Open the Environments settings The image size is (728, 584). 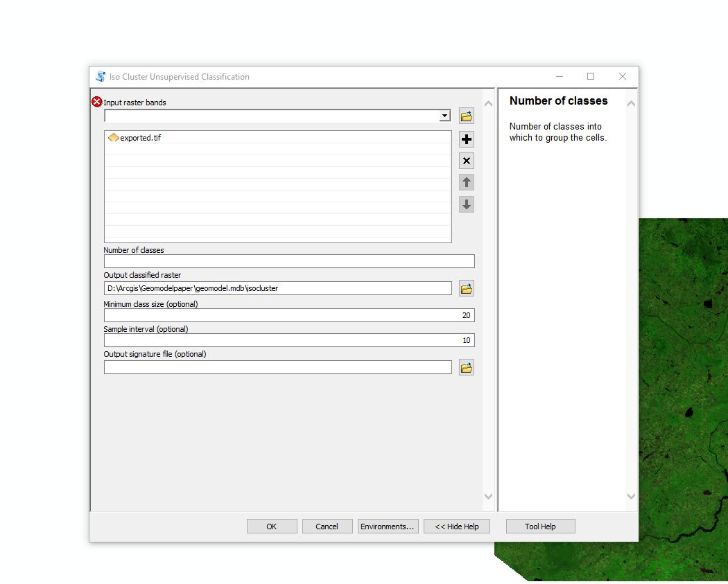coord(388,526)
